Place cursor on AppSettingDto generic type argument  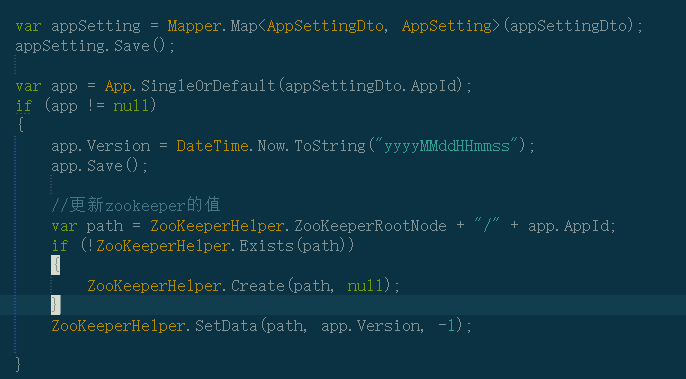pyautogui.click(x=325, y=26)
